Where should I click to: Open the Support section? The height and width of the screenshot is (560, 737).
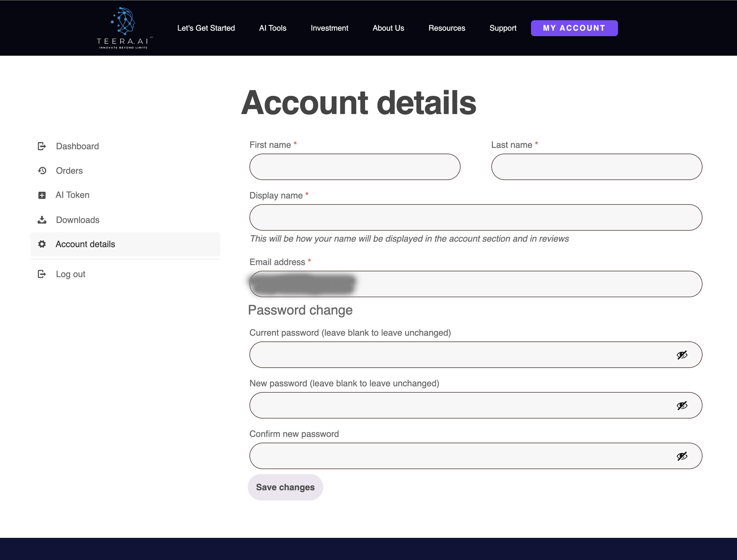(x=503, y=28)
